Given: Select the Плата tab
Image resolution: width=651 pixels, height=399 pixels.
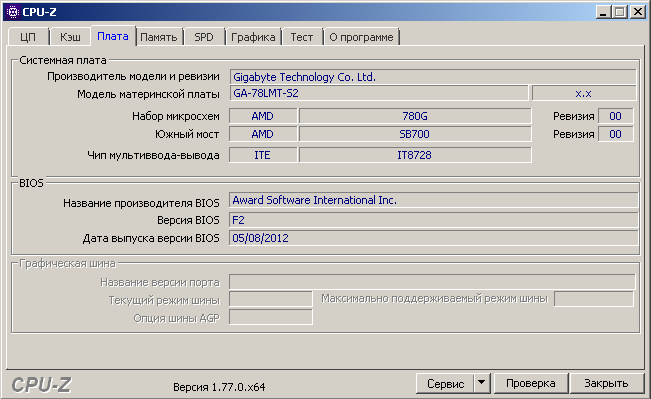Looking at the screenshot, I should click(113, 36).
